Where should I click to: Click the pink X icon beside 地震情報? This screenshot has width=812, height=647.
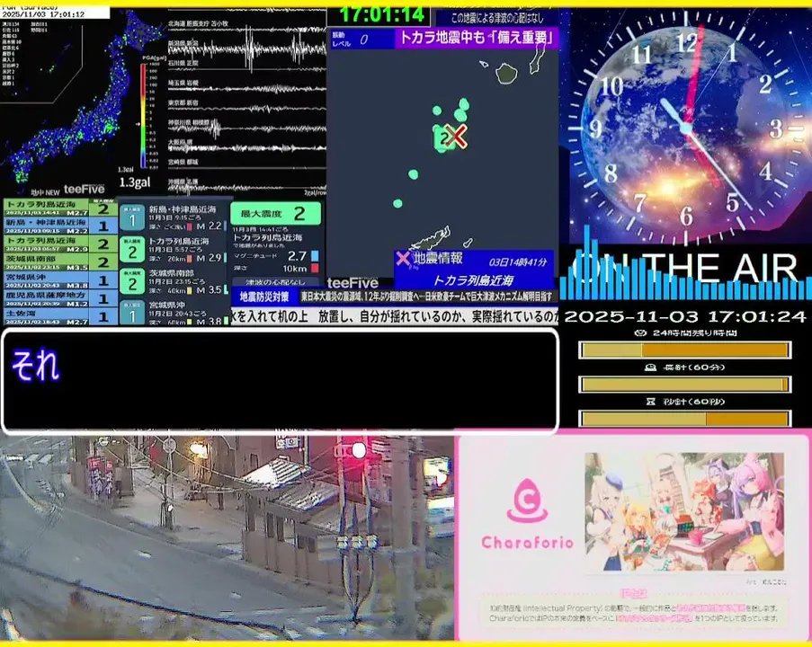click(403, 258)
